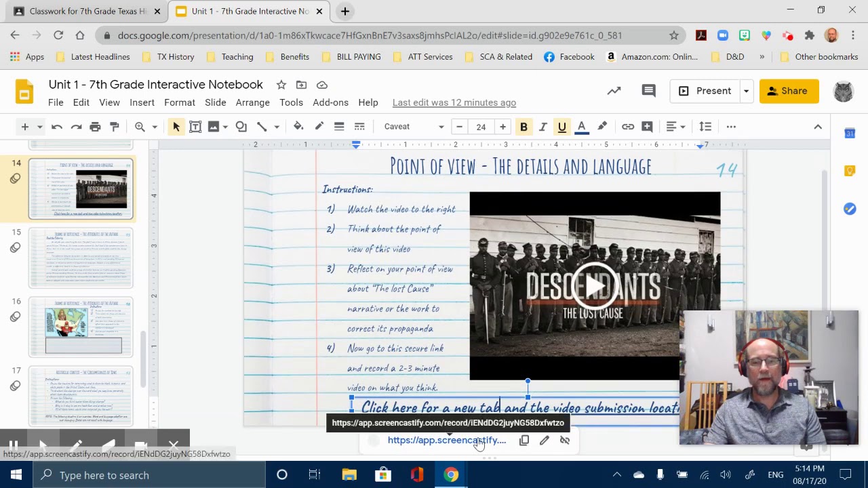Open the toolbar more options menu

click(x=731, y=127)
